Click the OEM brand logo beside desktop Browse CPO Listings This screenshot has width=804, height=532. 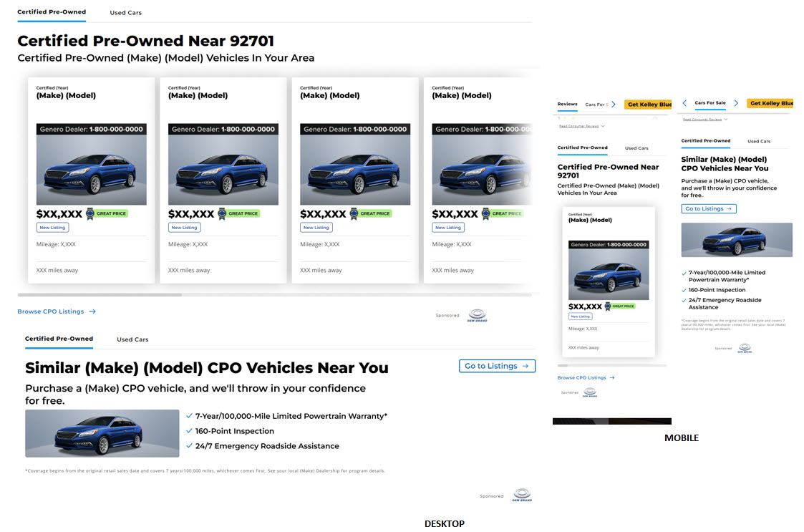tap(477, 315)
